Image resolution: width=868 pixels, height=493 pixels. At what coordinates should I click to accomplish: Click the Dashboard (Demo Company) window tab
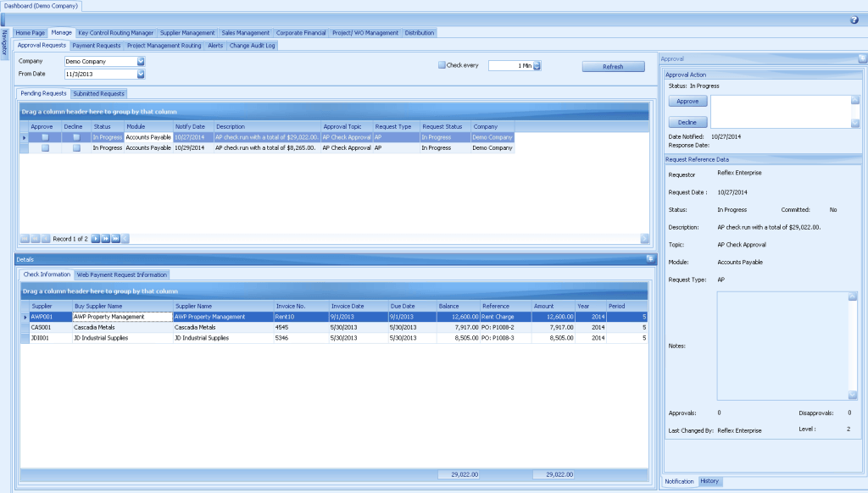pos(41,6)
